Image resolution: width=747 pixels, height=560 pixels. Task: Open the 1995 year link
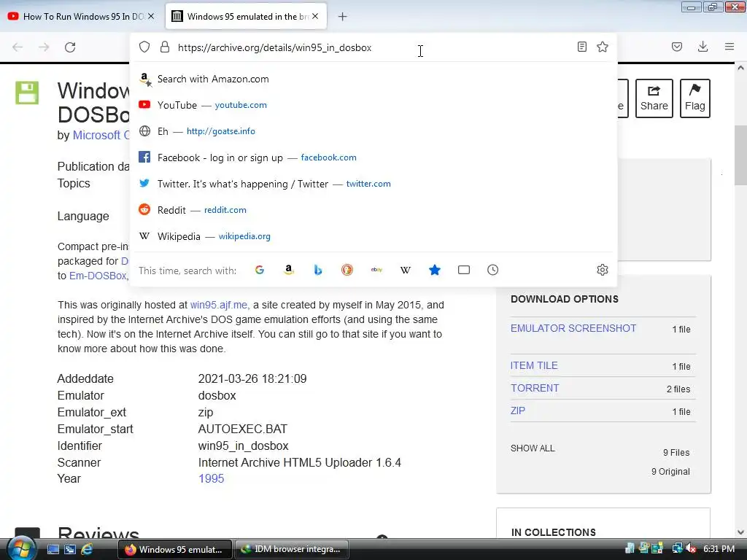(211, 478)
